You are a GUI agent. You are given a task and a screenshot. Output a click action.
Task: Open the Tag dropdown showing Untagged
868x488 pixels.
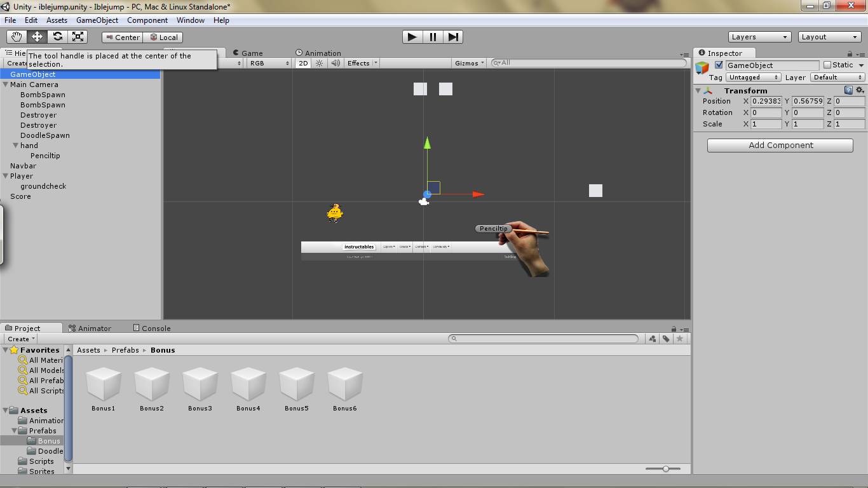click(754, 77)
